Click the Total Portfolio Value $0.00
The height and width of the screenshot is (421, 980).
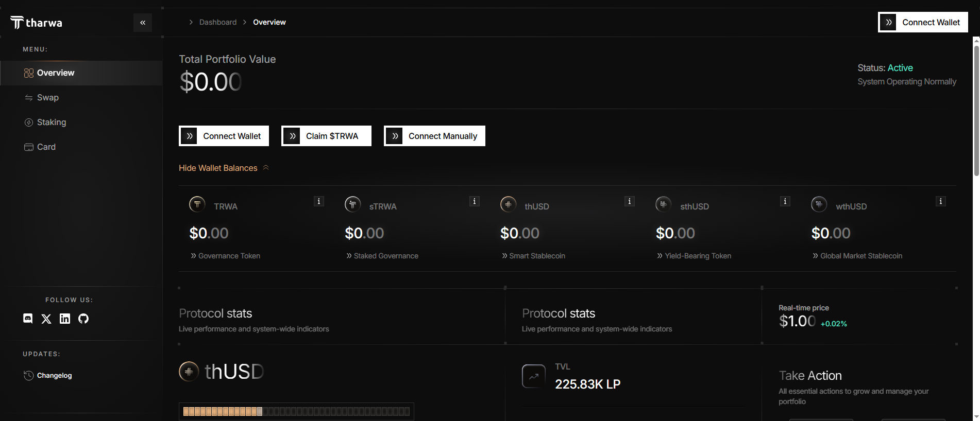tap(211, 82)
